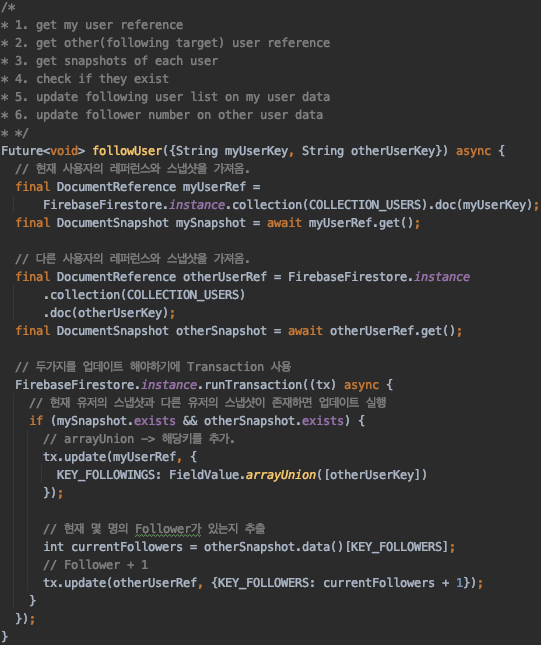Click 'otherUserRef =' variable declaration
Viewport: 541px width, 645px height.
pos(232,277)
